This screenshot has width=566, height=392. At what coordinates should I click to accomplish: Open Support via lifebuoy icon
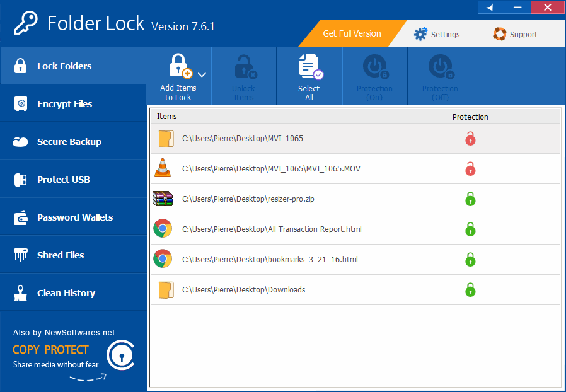tap(500, 34)
